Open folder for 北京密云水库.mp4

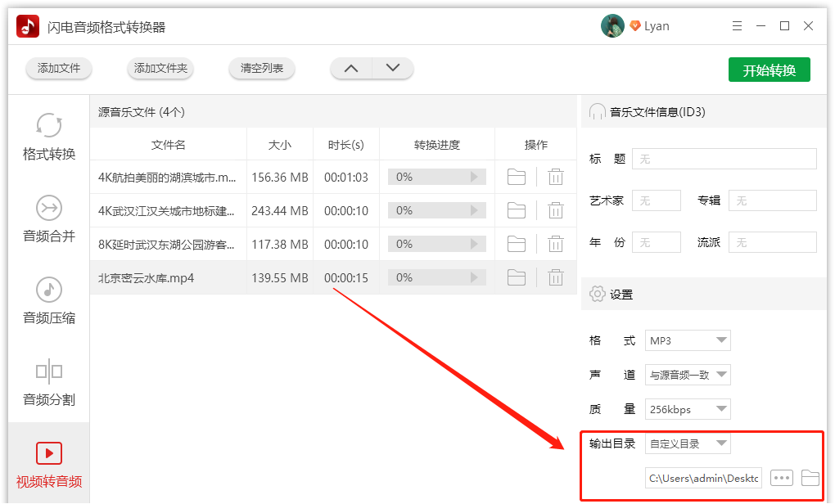pyautogui.click(x=516, y=277)
